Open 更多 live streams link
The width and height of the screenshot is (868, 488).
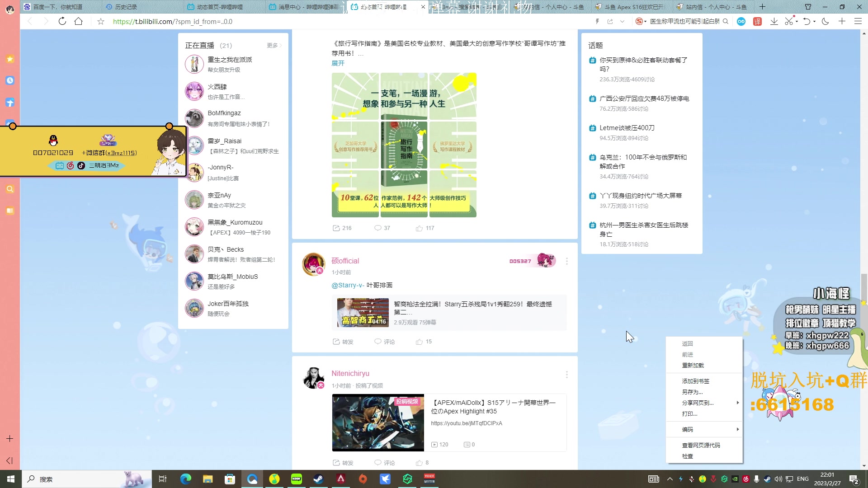click(273, 46)
